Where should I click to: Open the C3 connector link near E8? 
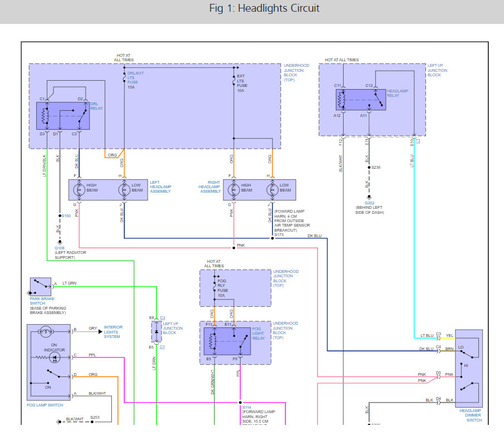click(x=163, y=318)
